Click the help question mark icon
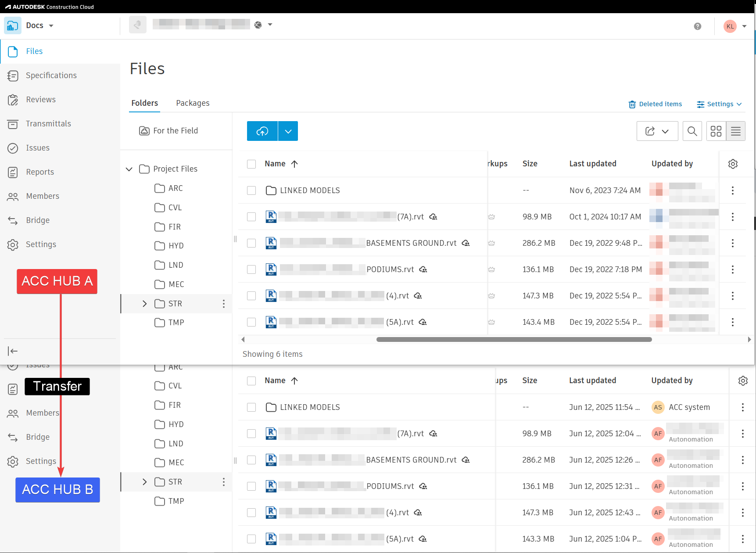Image resolution: width=756 pixels, height=553 pixels. [698, 26]
